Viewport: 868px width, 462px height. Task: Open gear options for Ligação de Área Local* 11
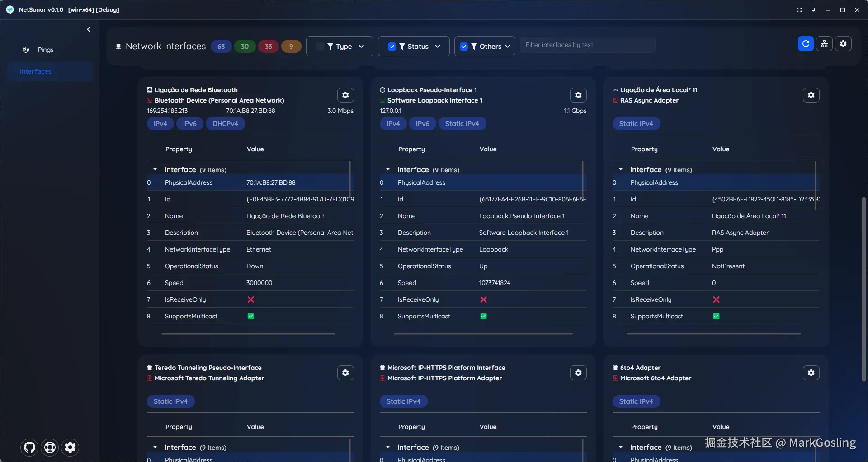[x=811, y=95]
